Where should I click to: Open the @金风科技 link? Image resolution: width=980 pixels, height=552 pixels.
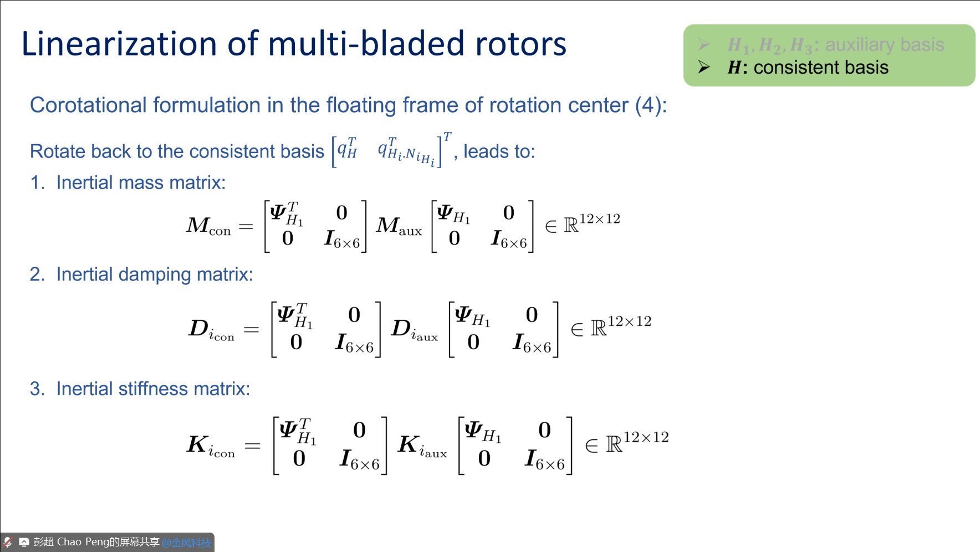click(x=186, y=543)
